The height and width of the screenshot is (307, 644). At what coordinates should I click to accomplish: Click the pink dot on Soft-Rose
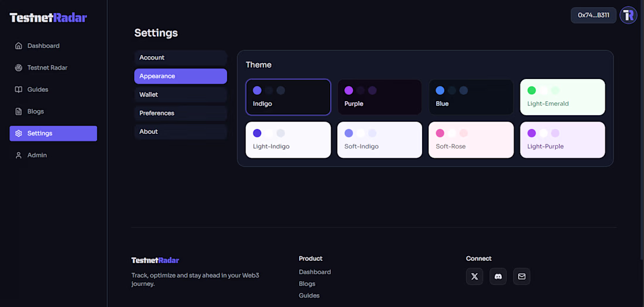440,133
